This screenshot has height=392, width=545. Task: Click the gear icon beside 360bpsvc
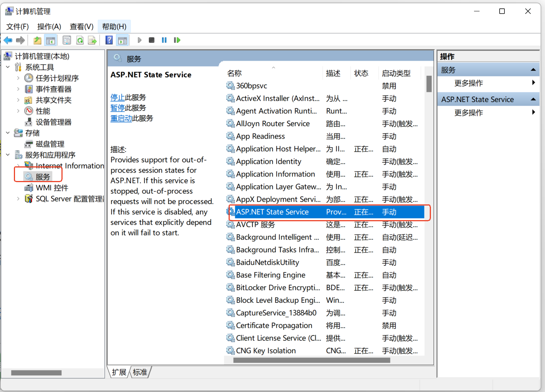[230, 86]
